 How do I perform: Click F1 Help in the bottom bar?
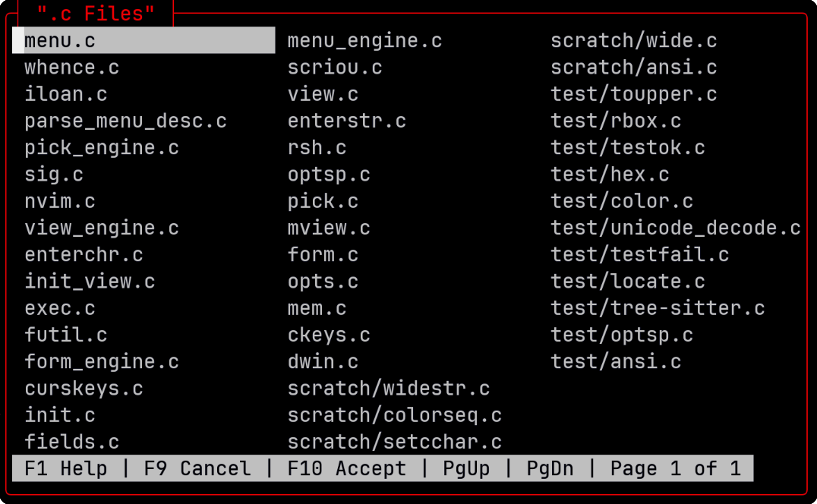pyautogui.click(x=65, y=468)
